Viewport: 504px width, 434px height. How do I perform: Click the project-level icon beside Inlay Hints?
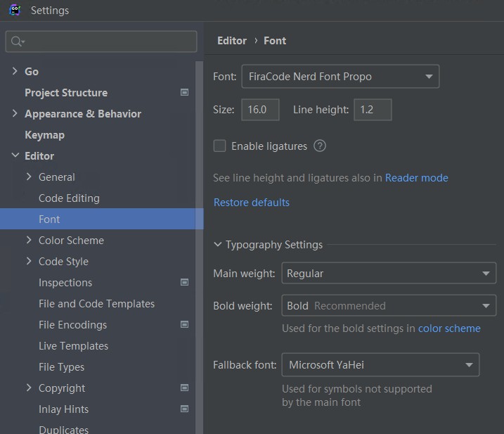pos(184,409)
